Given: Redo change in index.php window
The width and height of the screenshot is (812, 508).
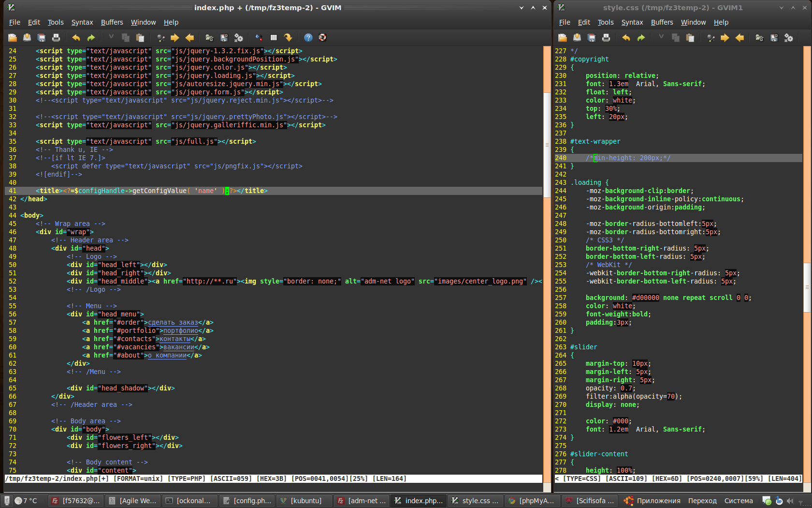Looking at the screenshot, I should [91, 38].
